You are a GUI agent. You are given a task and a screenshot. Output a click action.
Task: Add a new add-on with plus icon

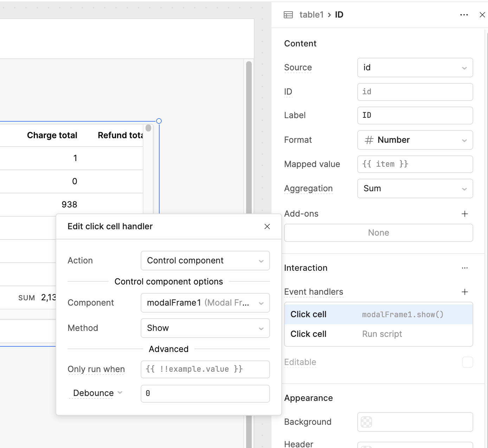coord(464,214)
